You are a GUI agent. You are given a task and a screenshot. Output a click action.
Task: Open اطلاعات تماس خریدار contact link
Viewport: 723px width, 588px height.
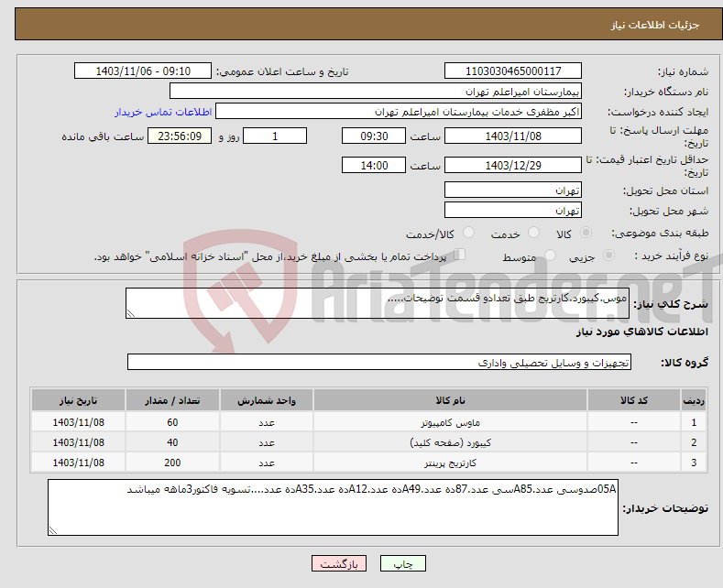(x=163, y=112)
